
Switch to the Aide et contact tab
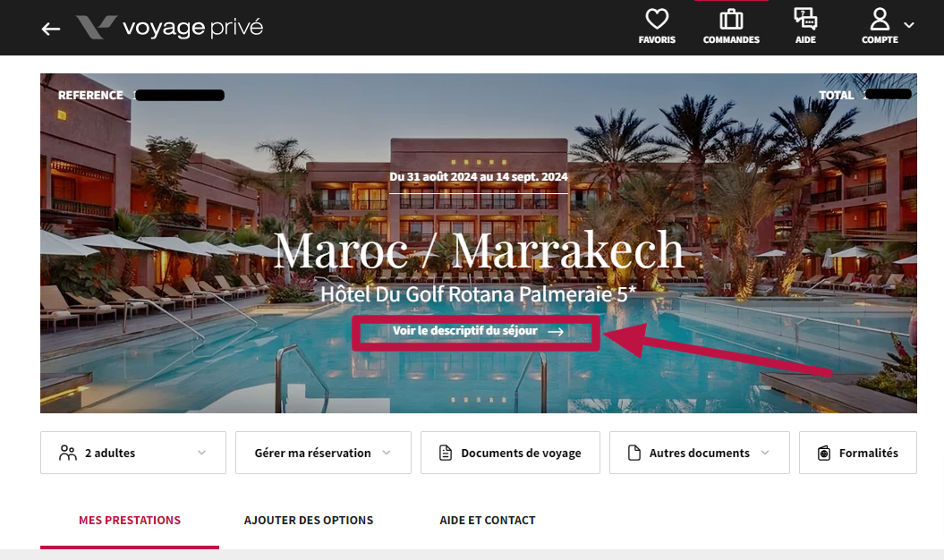(487, 521)
